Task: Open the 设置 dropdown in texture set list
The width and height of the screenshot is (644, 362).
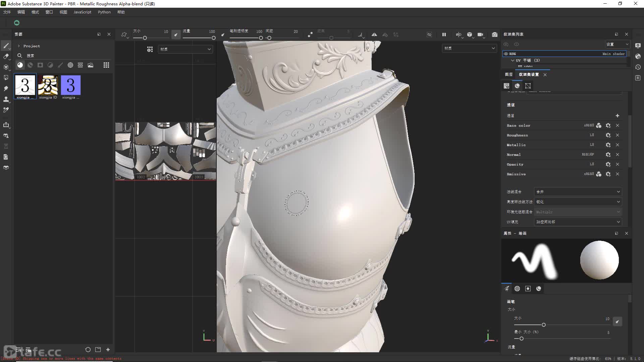Action: tap(618, 44)
